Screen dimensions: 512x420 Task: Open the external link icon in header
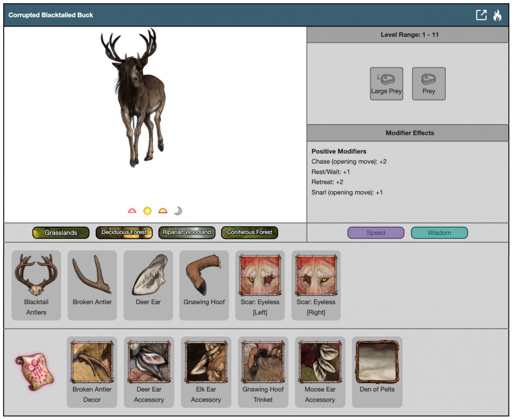pos(481,15)
